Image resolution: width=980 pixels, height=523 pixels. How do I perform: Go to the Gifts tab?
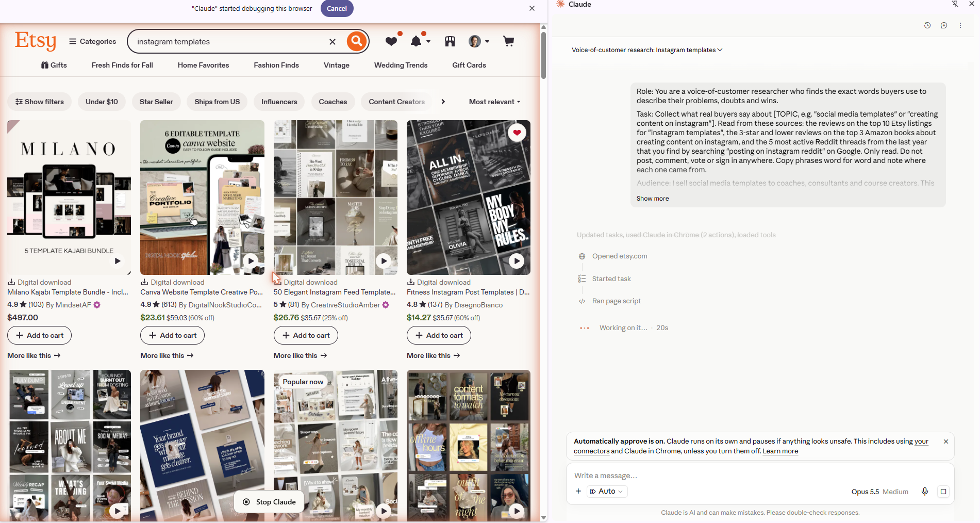[54, 65]
